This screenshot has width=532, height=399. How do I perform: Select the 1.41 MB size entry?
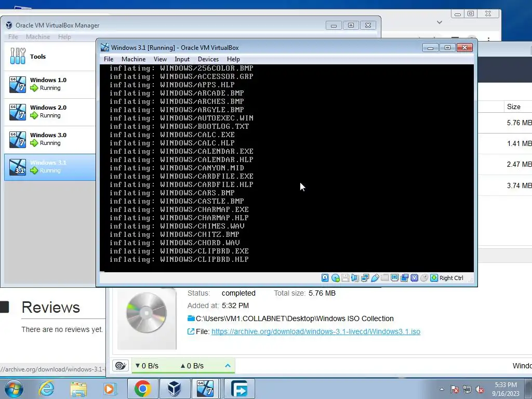[519, 143]
